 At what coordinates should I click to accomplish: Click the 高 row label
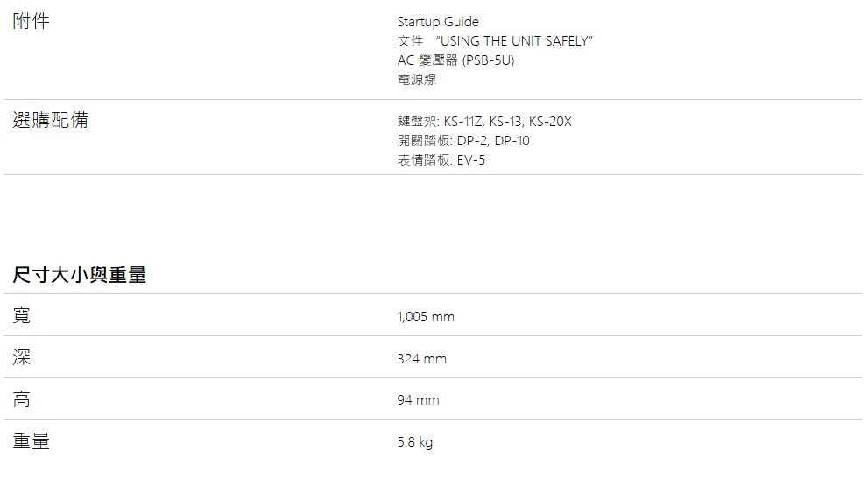(x=22, y=399)
